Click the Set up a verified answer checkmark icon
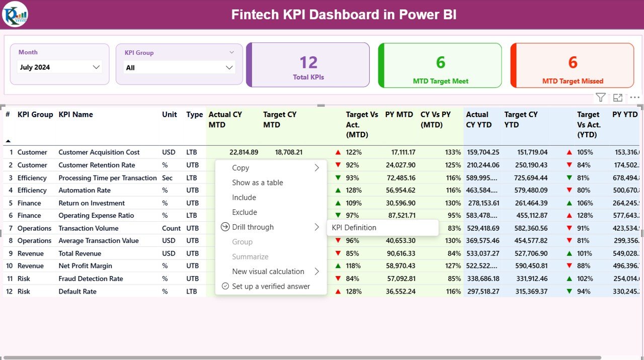 [225, 286]
